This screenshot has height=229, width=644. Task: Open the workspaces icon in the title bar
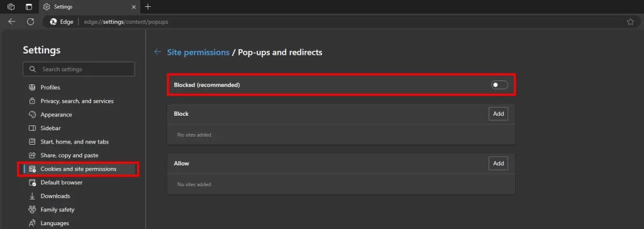(x=11, y=6)
